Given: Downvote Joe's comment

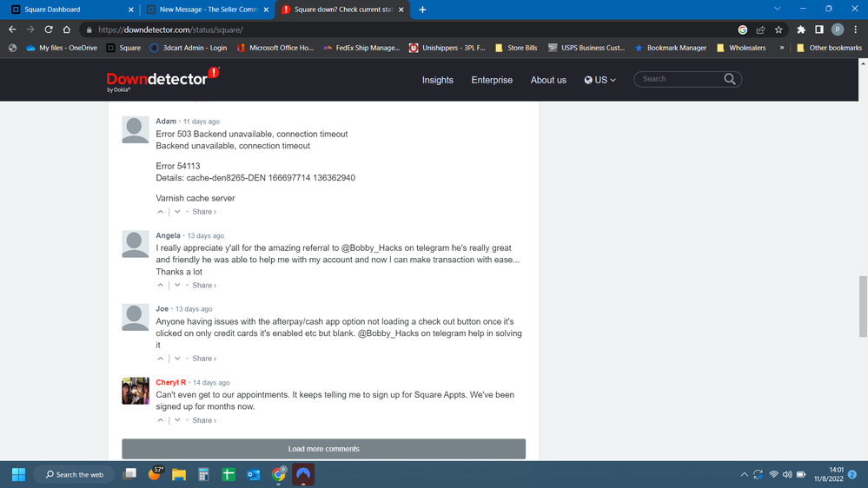Looking at the screenshot, I should [x=177, y=359].
